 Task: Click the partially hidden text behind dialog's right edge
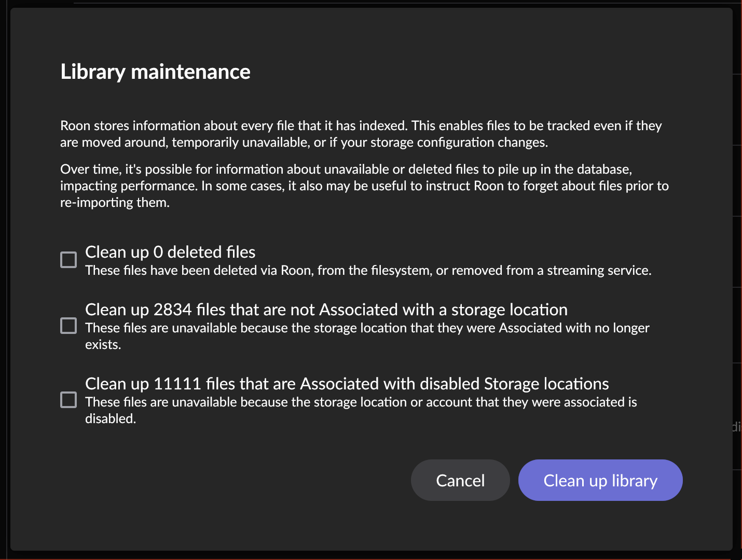737,427
